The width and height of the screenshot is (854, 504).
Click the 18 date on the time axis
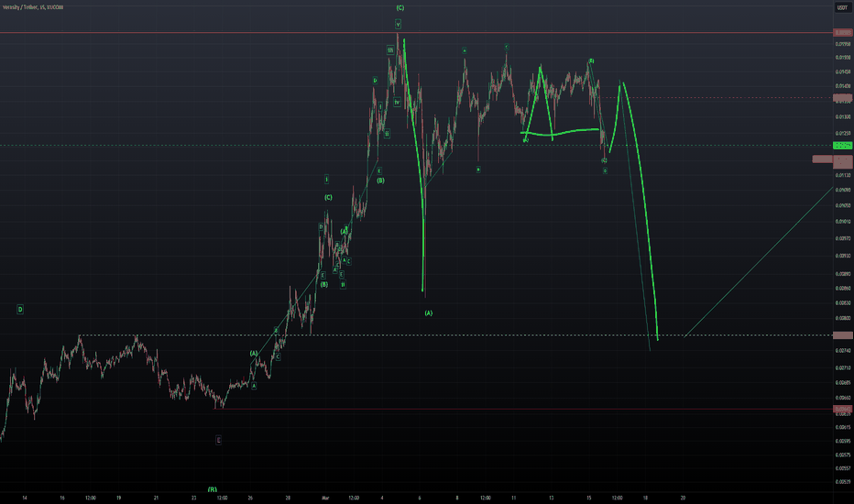tap(645, 498)
